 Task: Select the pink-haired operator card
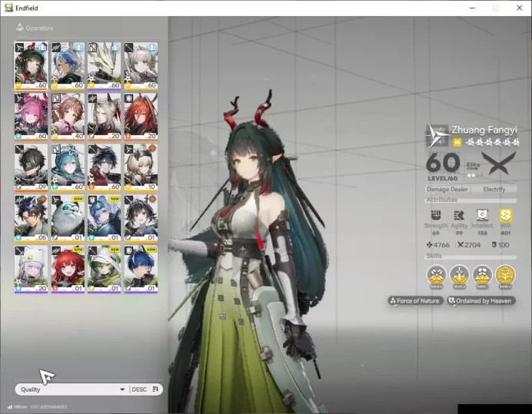tap(31, 117)
